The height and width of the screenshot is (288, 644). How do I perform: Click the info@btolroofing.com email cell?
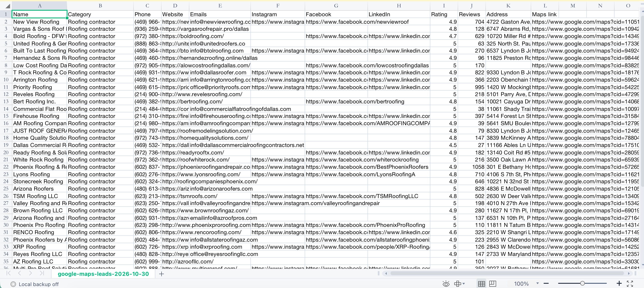[x=220, y=51]
